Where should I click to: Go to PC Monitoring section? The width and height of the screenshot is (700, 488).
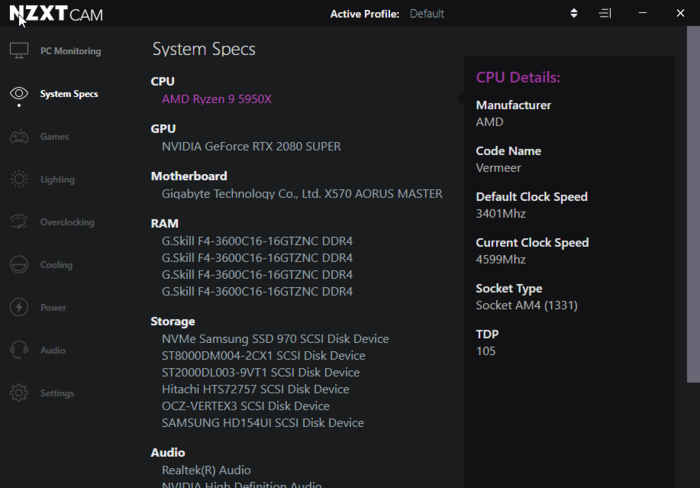coord(71,51)
